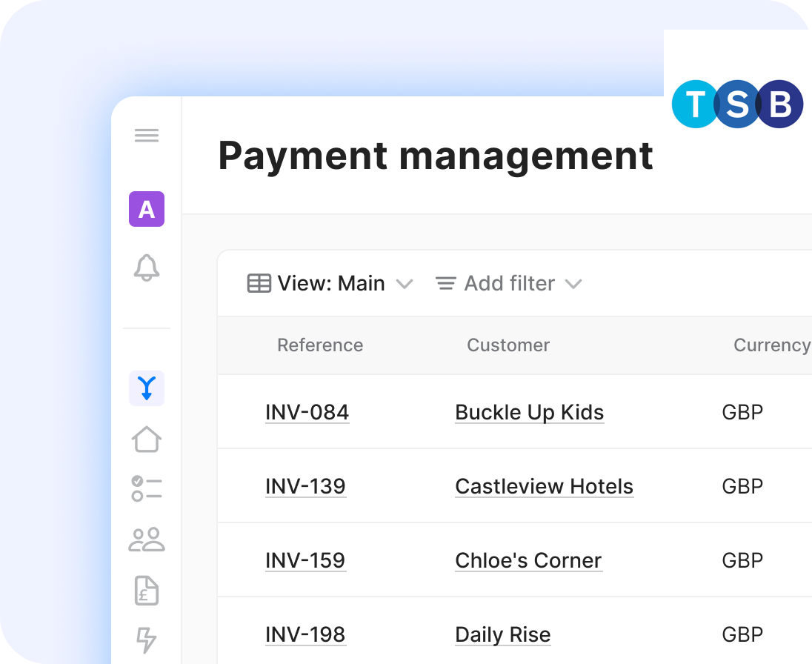The width and height of the screenshot is (812, 664).
Task: Open invoice INV-084
Action: (x=307, y=412)
